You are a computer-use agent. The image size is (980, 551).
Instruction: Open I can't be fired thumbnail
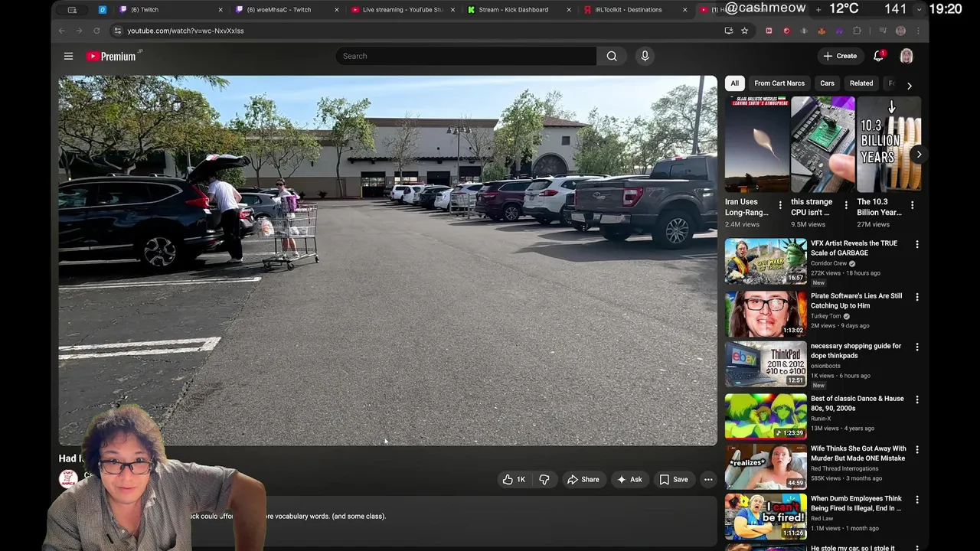point(766,517)
